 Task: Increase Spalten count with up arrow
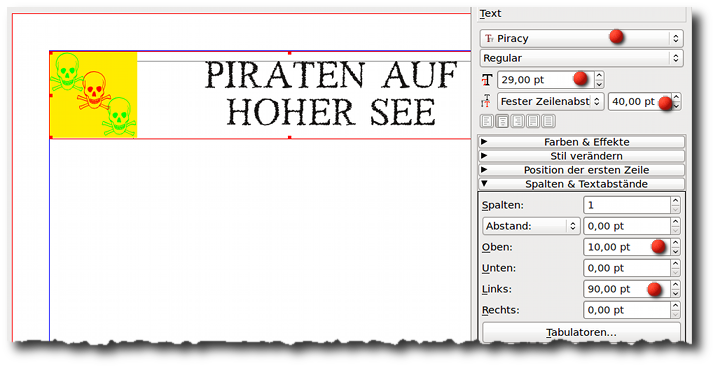tap(675, 201)
